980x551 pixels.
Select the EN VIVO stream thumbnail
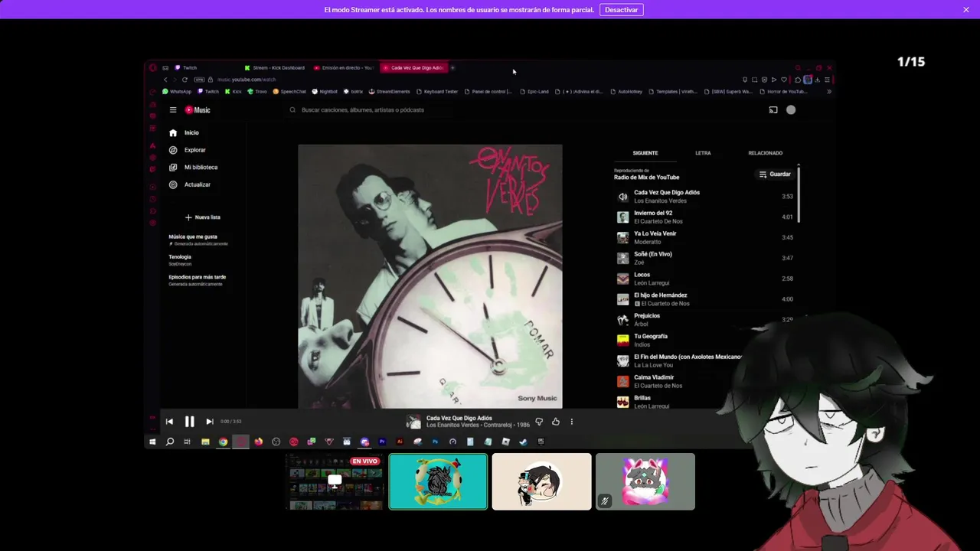tap(335, 481)
